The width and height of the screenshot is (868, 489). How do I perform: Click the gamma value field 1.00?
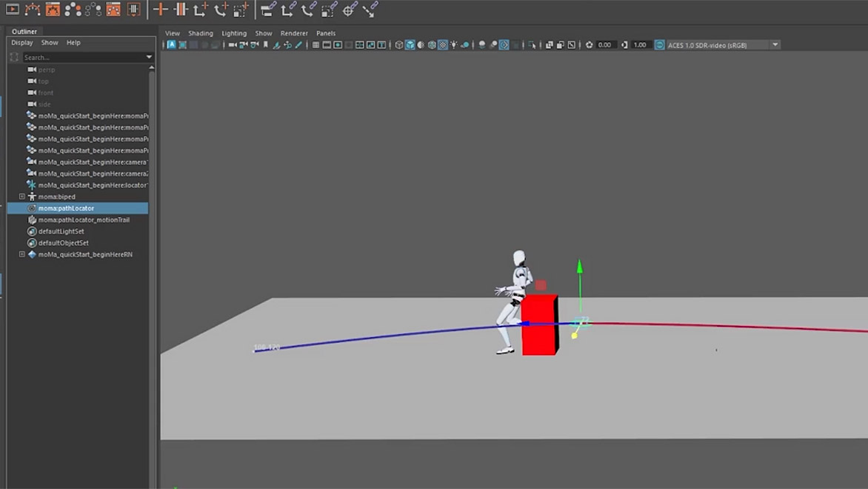(640, 45)
